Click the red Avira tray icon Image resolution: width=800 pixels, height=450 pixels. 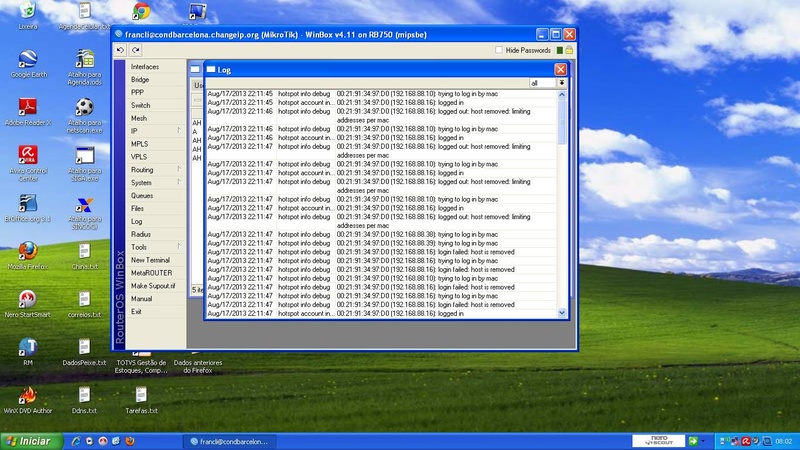pos(745,441)
